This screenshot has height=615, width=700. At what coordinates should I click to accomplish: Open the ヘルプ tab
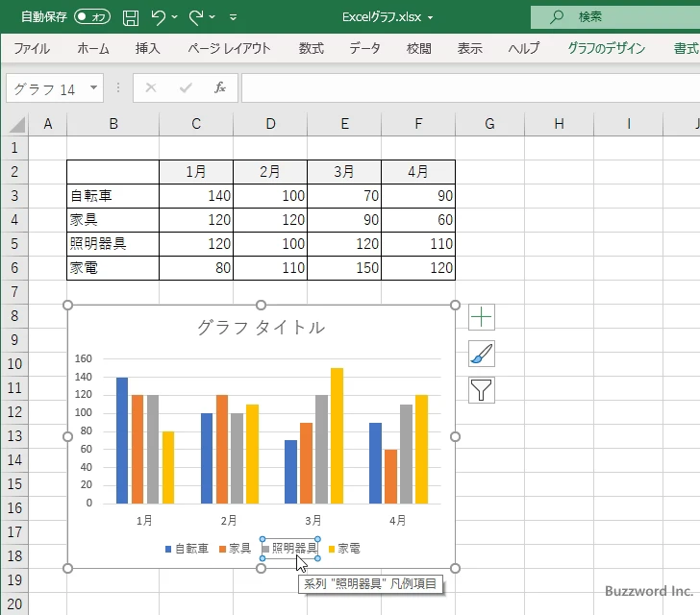click(524, 48)
